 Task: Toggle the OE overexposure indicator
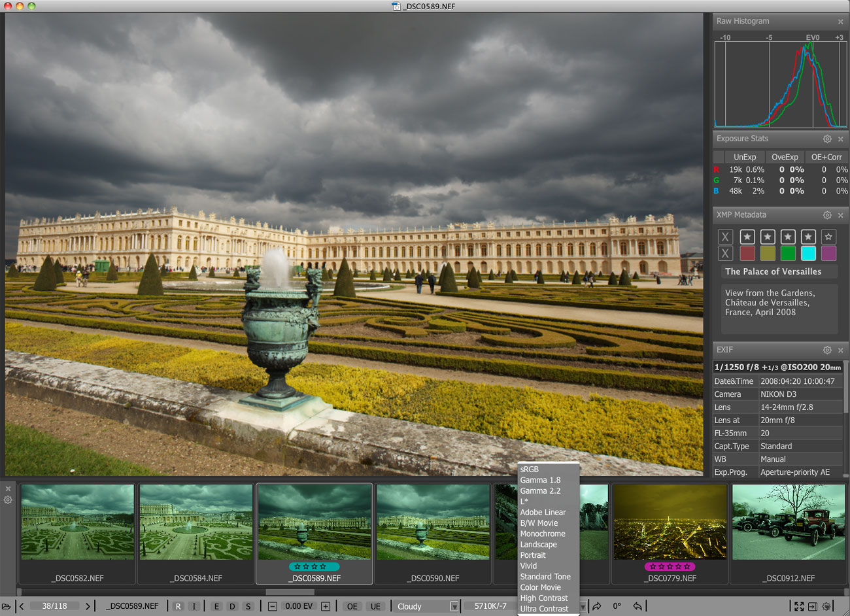click(x=352, y=606)
